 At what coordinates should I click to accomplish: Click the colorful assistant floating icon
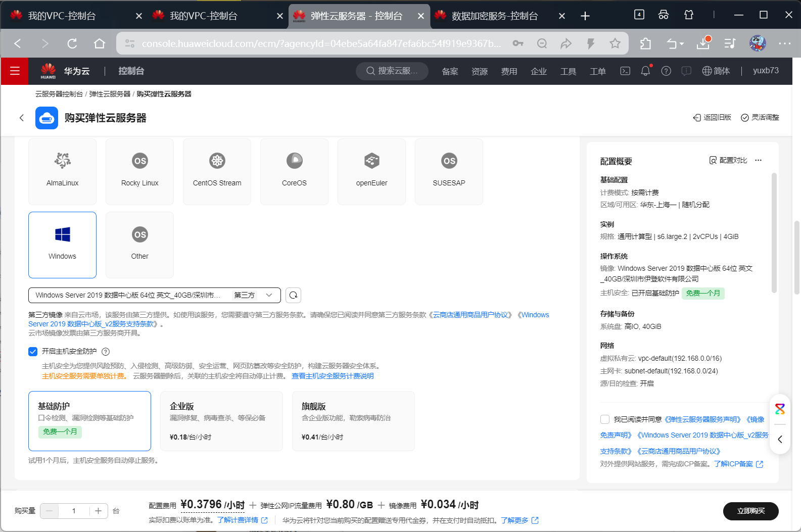[780, 409]
